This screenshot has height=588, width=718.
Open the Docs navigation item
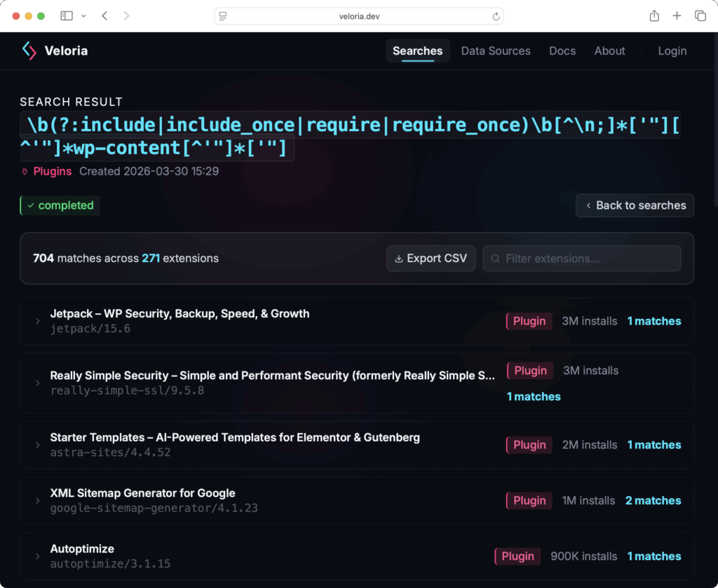(562, 50)
